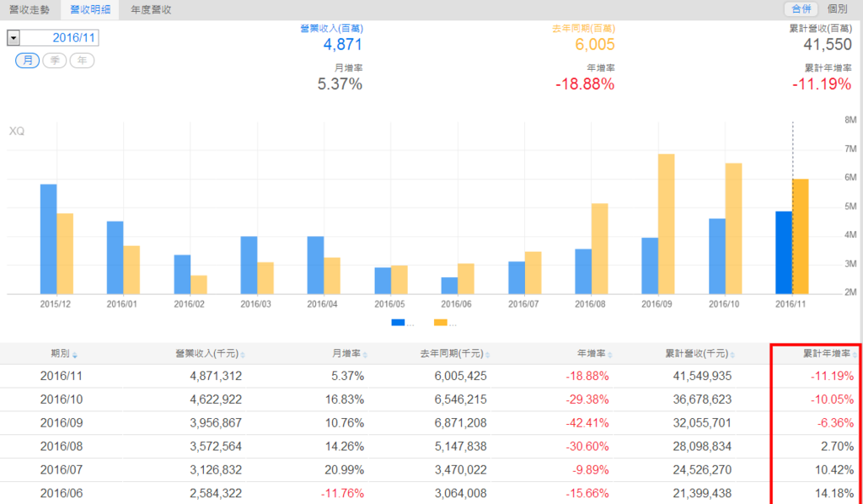
Task: Click the blue legend color swatch
Action: 398,323
